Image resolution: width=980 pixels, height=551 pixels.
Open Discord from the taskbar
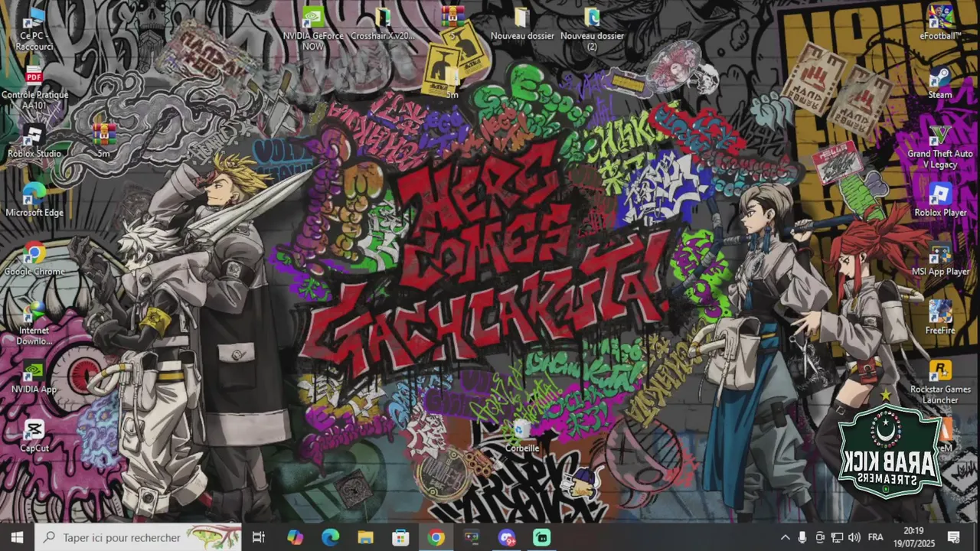(x=506, y=537)
